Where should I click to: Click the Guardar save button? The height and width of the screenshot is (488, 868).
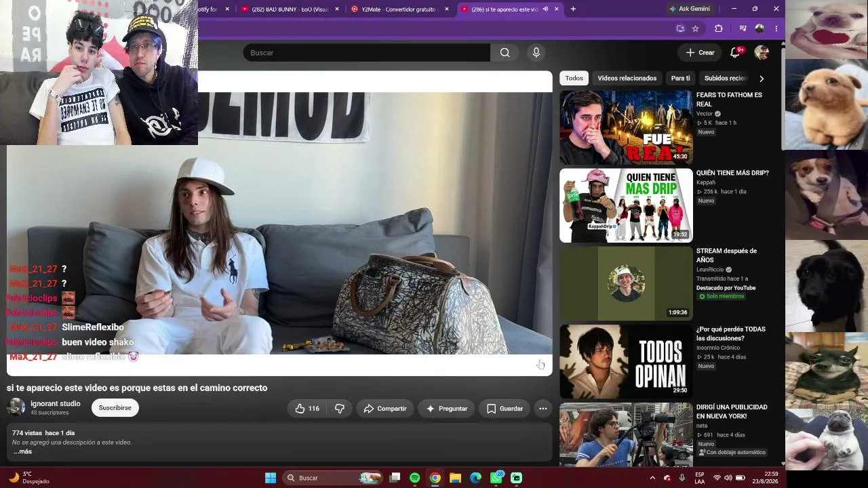[505, 409]
